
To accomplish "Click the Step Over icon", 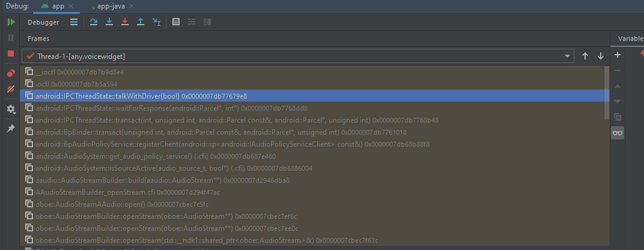I will tap(94, 22).
